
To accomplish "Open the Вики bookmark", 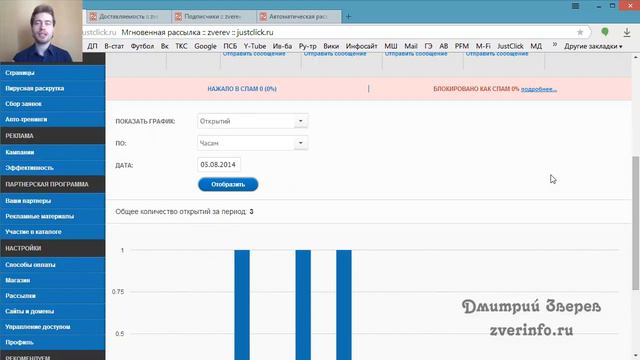I will click(x=331, y=46).
